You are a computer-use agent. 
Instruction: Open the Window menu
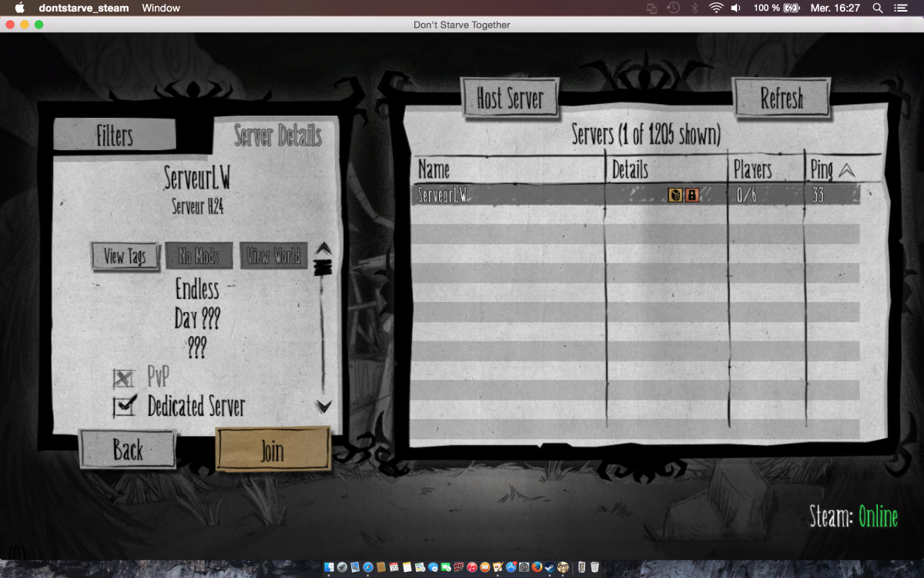[x=161, y=8]
